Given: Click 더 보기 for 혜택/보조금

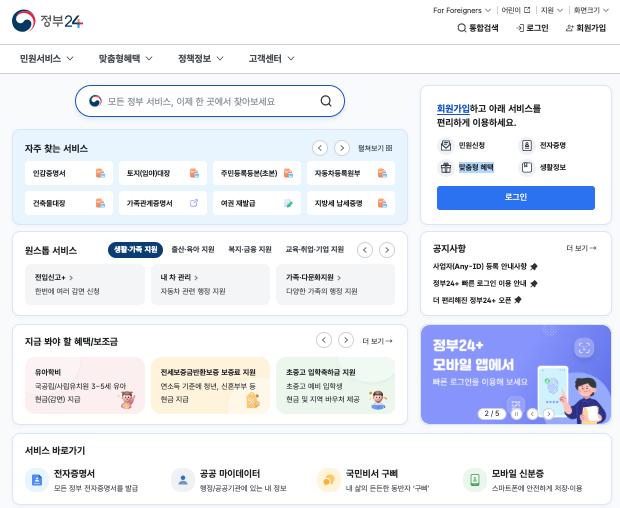Looking at the screenshot, I should tap(377, 341).
